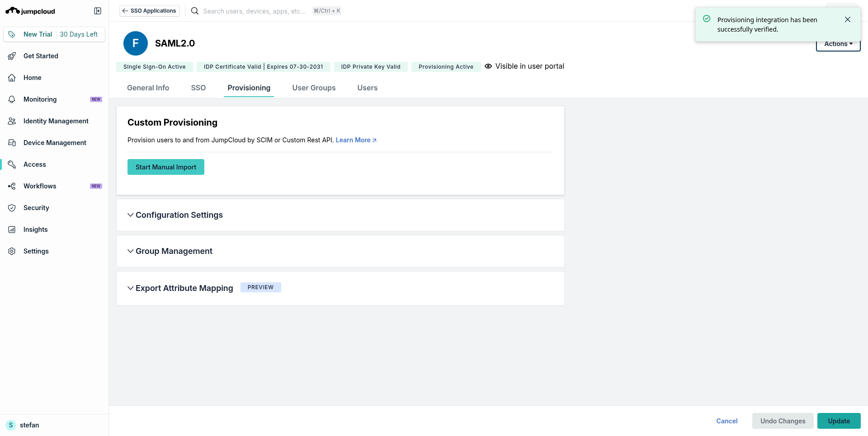Switch to the General Info tab
The width and height of the screenshot is (868, 436).
148,88
